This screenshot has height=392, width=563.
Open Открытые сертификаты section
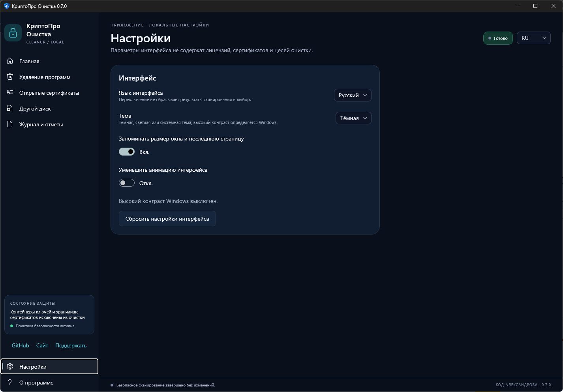pos(49,93)
